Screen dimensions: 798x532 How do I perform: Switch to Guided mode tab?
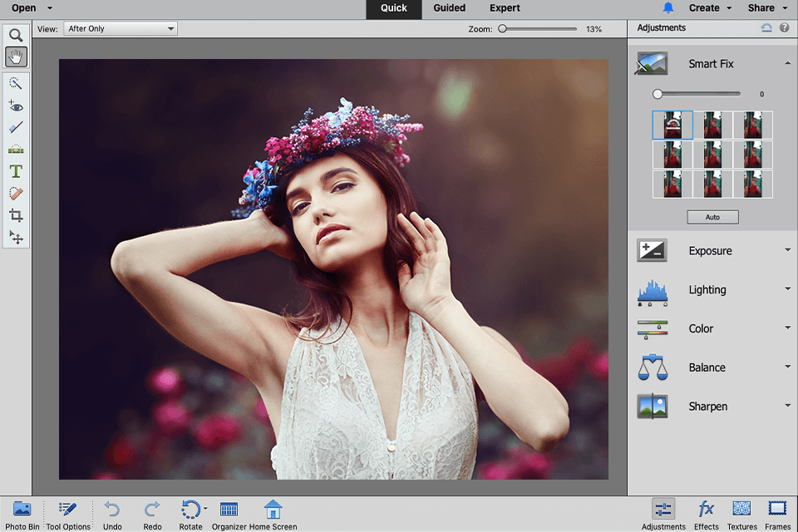point(449,8)
